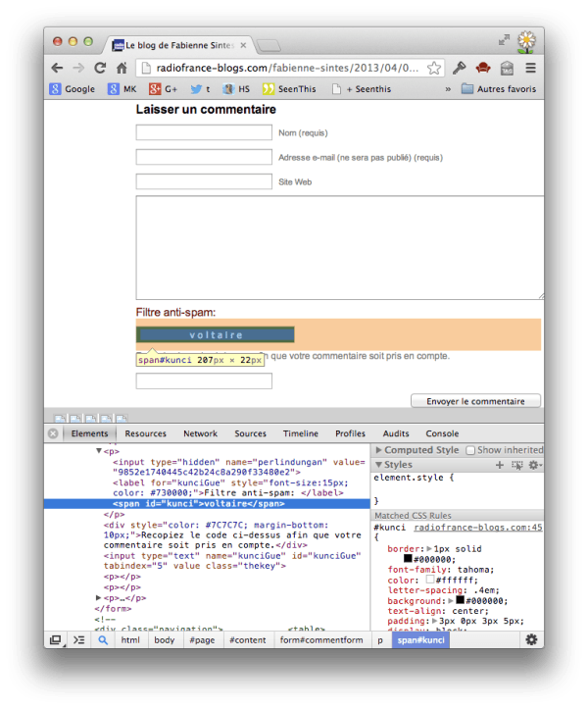The height and width of the screenshot is (709, 588).
Task: Select form#commentform in the breadcrumb
Action: (320, 639)
